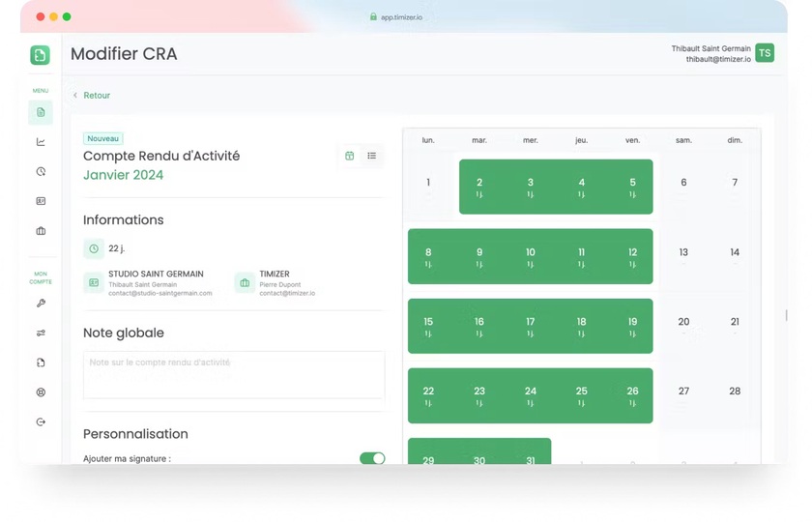Click contact@timizer.io email text
812x522 pixels.
tap(287, 293)
